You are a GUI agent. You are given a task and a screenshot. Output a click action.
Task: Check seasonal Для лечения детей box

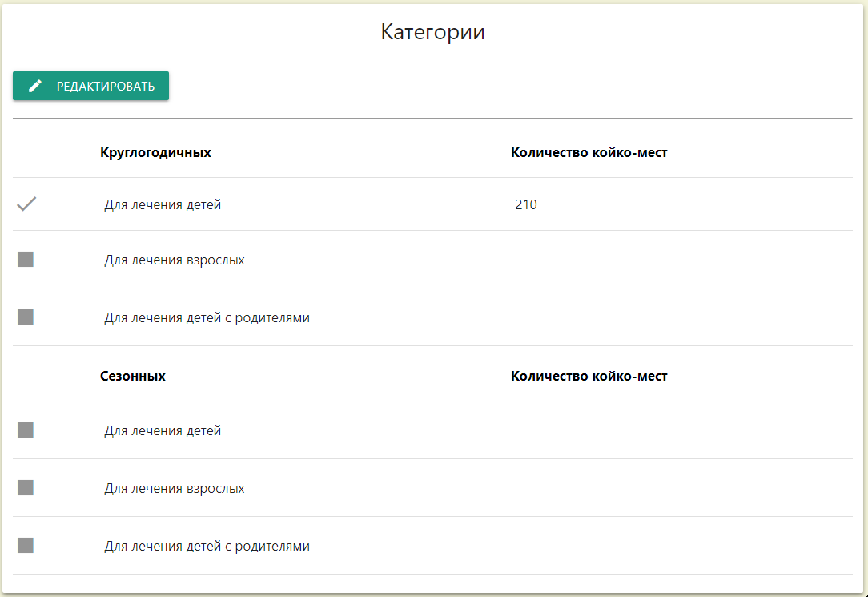(x=26, y=430)
